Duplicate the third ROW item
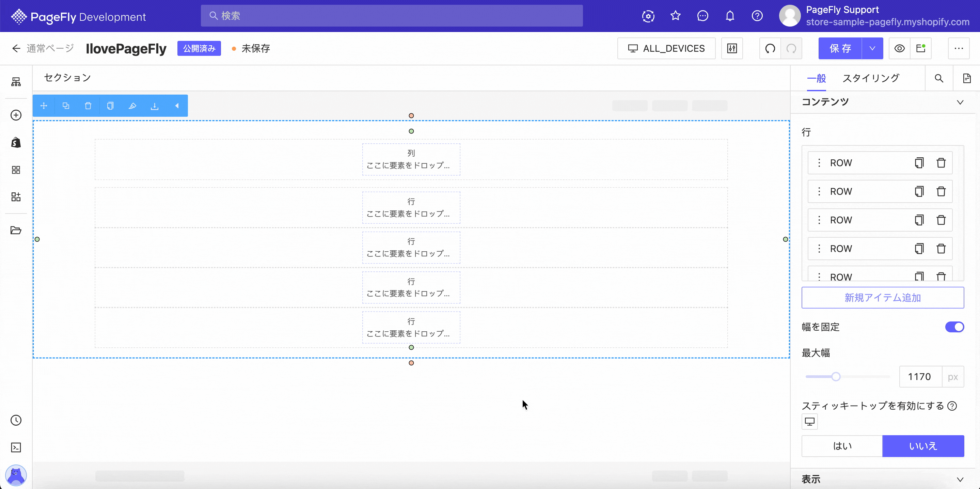 [919, 220]
